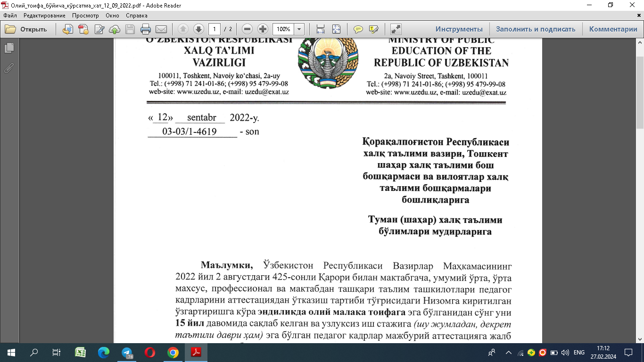
Task: Toggle read mode view icon
Action: coord(396,29)
